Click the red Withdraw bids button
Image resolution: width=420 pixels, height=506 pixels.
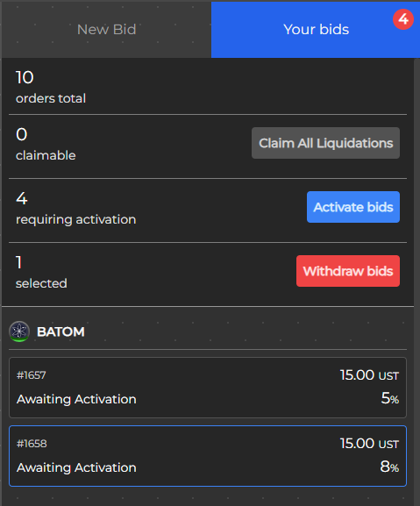click(x=348, y=271)
